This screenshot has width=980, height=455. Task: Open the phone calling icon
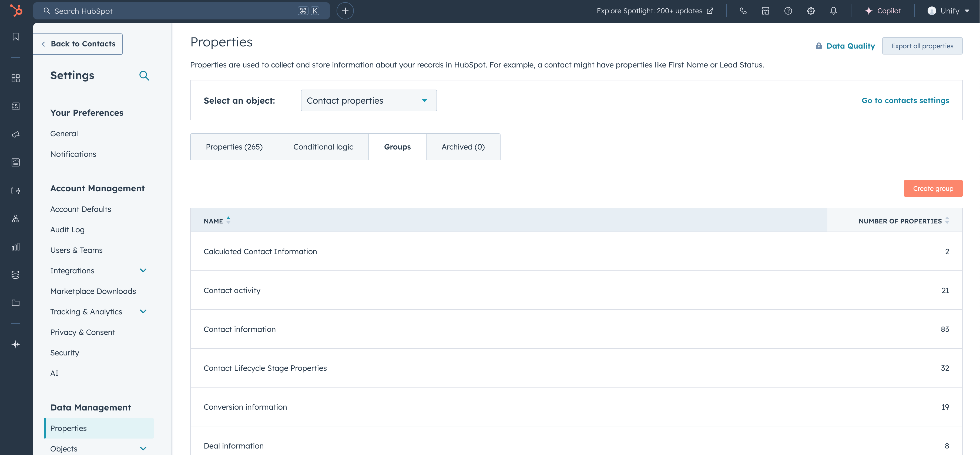click(743, 11)
